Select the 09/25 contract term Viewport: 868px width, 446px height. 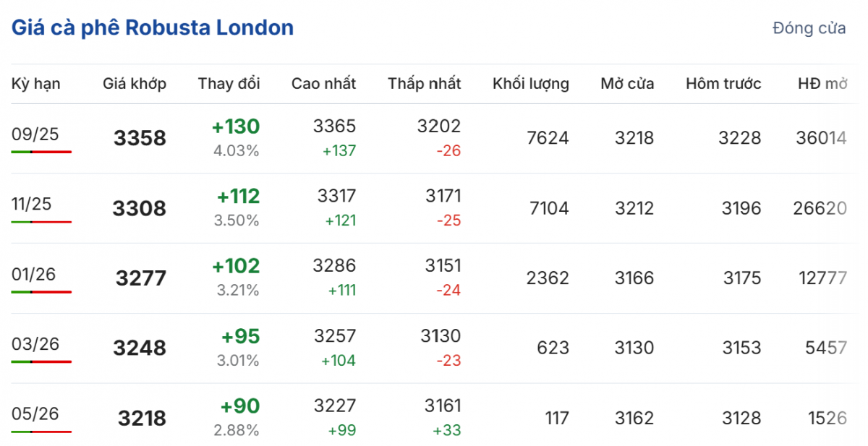click(35, 134)
